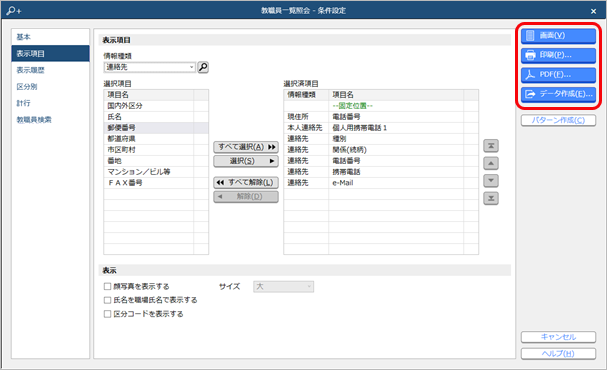Open パターン作成(C) pattern creation
This screenshot has width=607, height=370.
tap(558, 120)
